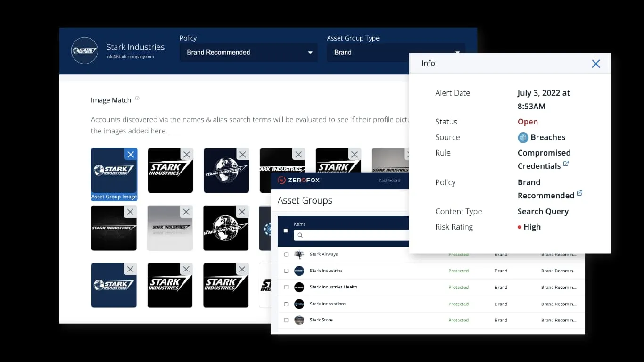Click the Stark Airways row icon
The width and height of the screenshot is (644, 362).
(299, 255)
